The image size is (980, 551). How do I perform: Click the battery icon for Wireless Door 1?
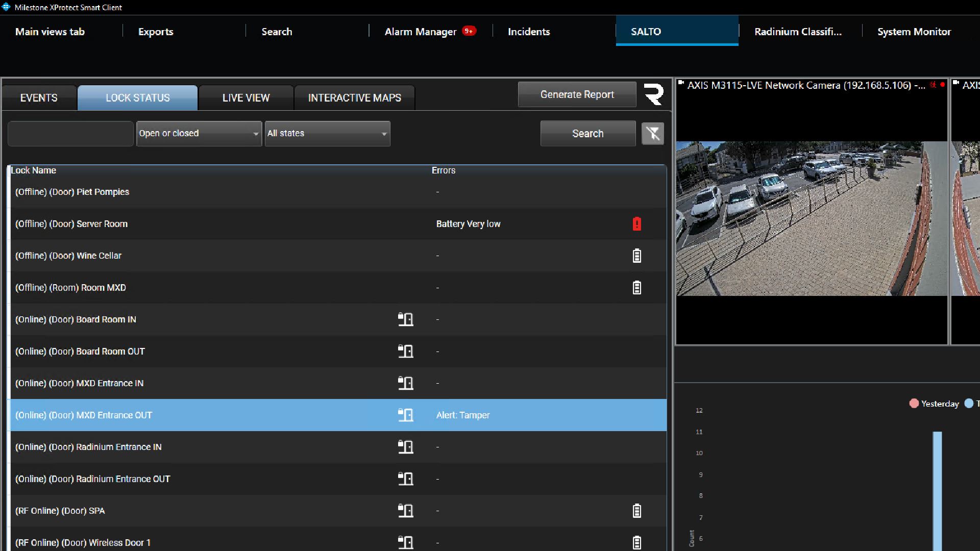(x=636, y=542)
